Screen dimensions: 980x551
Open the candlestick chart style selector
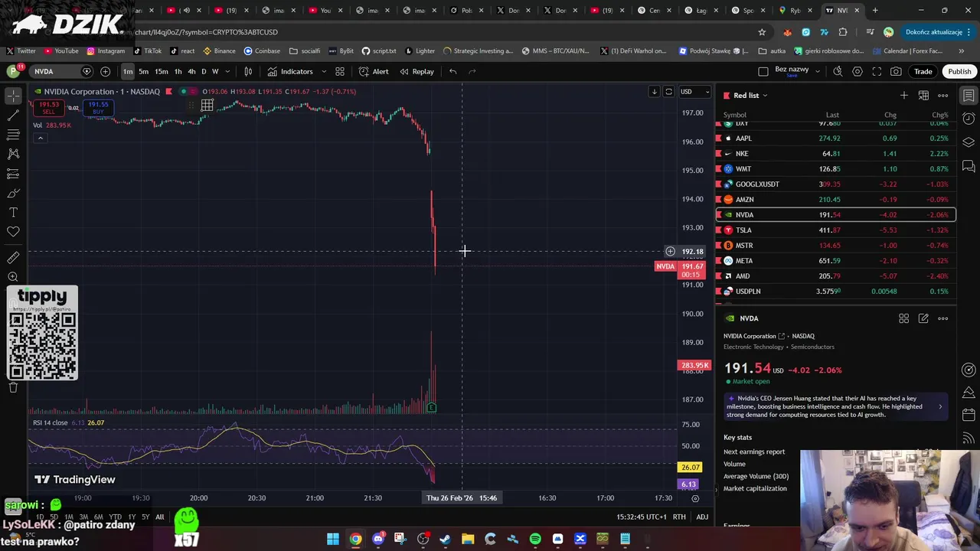[x=248, y=71]
